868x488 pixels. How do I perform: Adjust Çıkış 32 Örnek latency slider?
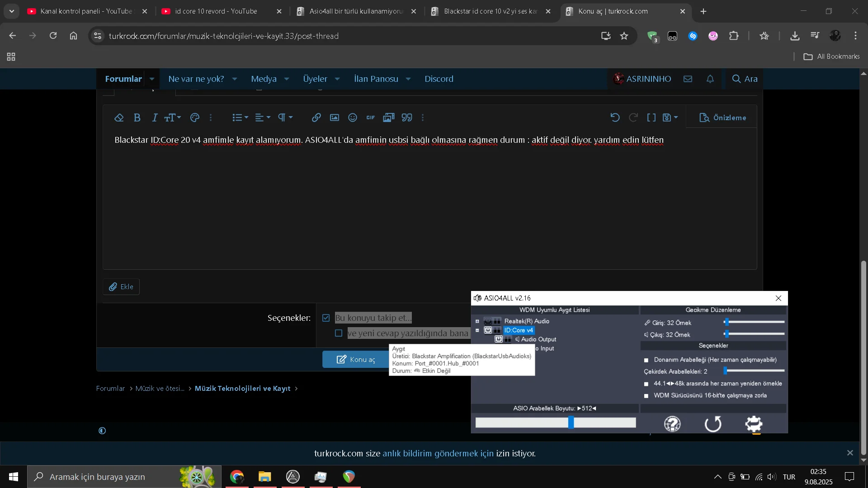pyautogui.click(x=754, y=334)
